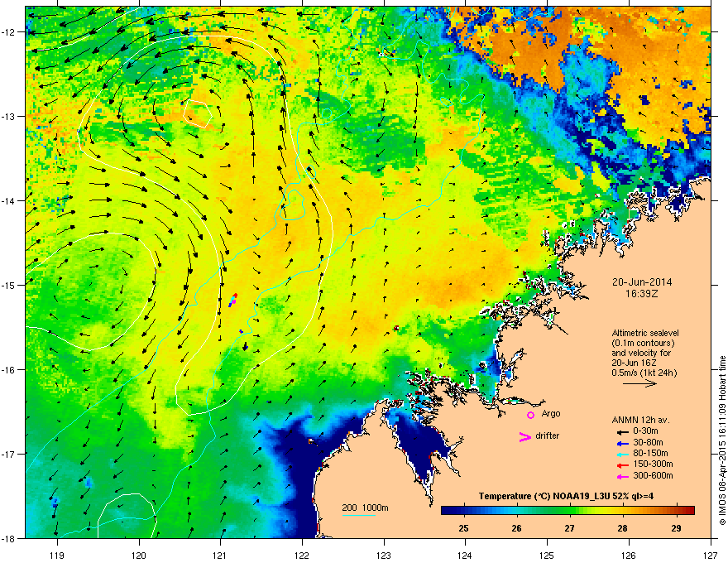Screen dimensions: 728x563
Task: Click the latitude label -15
Action: (x=9, y=285)
